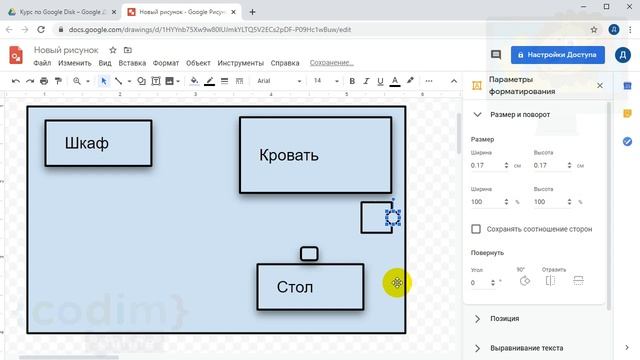The width and height of the screenshot is (640, 360).
Task: Click the Insert image icon
Action: click(169, 81)
